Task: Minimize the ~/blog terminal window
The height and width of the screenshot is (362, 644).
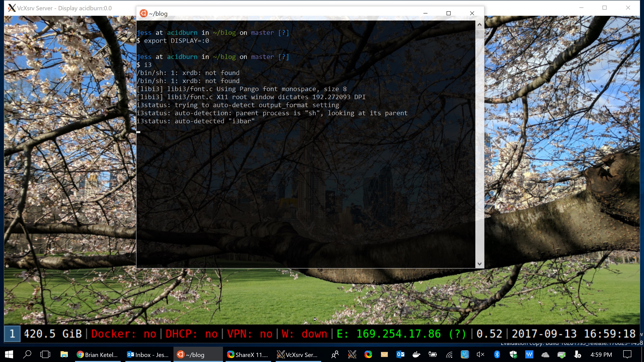Action: [x=425, y=13]
